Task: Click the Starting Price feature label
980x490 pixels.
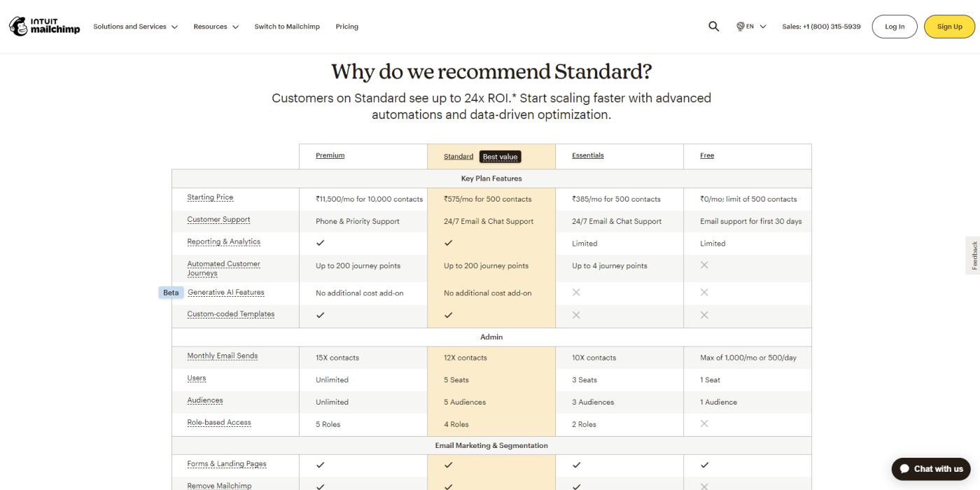Action: point(210,197)
